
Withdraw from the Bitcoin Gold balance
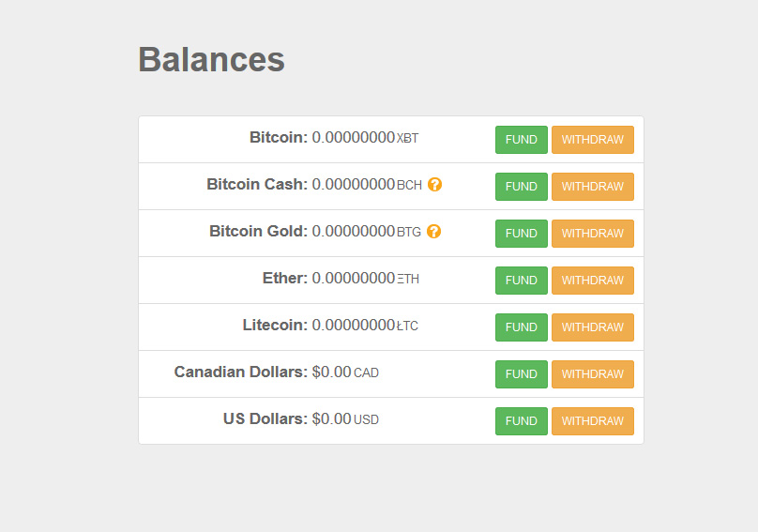pos(593,234)
